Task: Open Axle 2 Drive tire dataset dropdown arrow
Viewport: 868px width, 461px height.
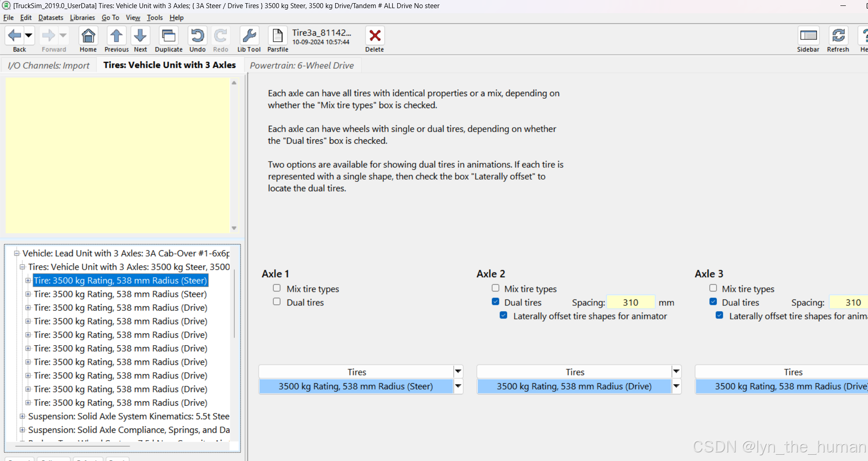Action: pyautogui.click(x=676, y=386)
